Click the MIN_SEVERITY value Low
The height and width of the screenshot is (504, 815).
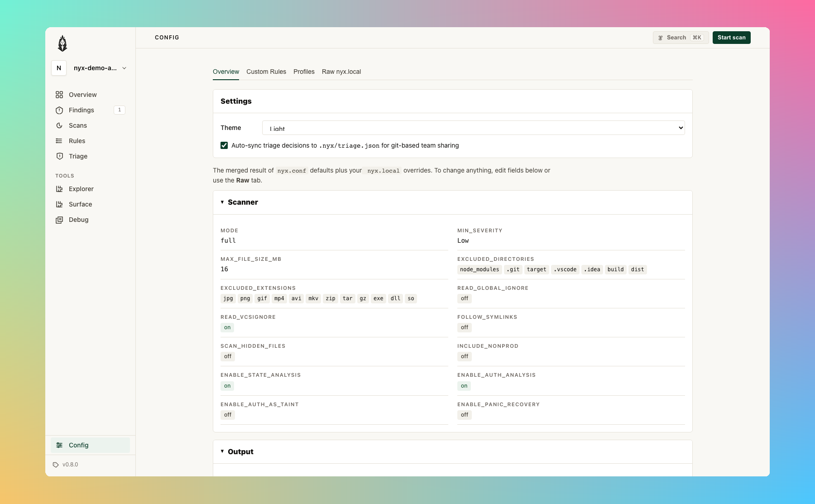(463, 240)
